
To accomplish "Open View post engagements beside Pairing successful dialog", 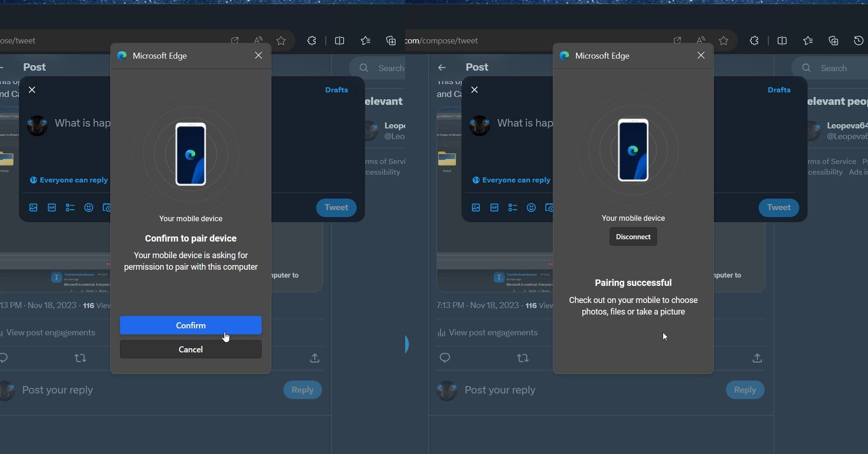I will [x=487, y=333].
